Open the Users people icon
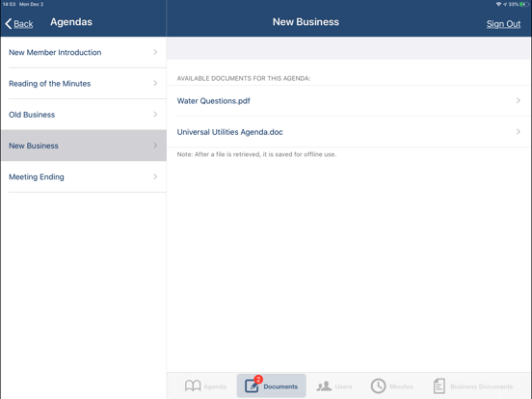The image size is (532, 399). click(324, 386)
